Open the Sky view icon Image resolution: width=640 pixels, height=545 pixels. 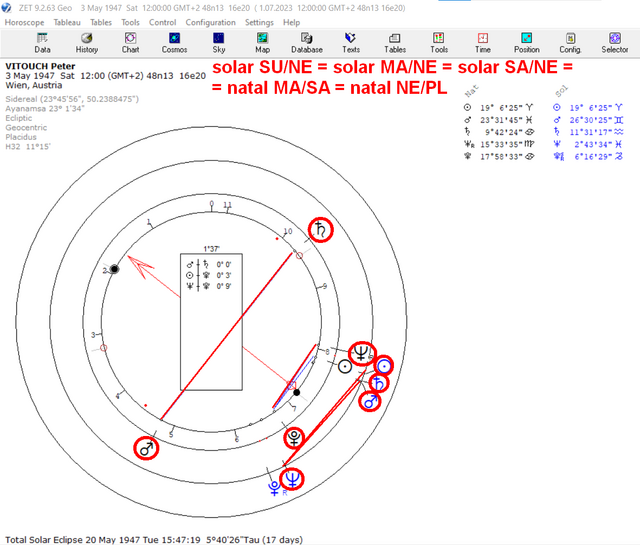tap(218, 43)
